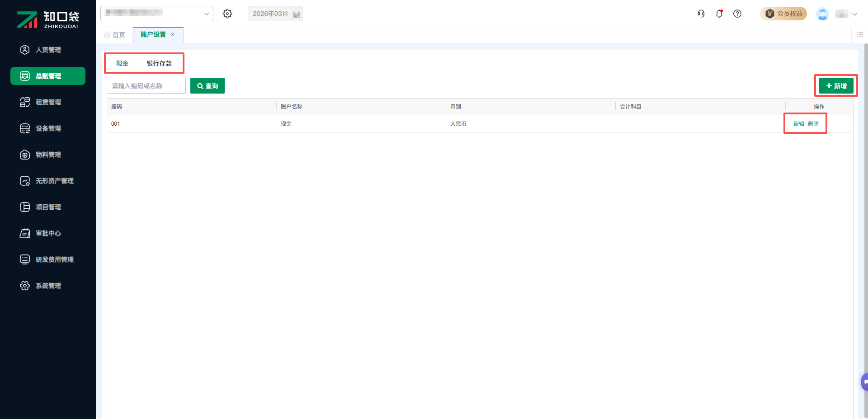The image size is (868, 419).
Task: Click the 新增 add button
Action: click(x=836, y=86)
